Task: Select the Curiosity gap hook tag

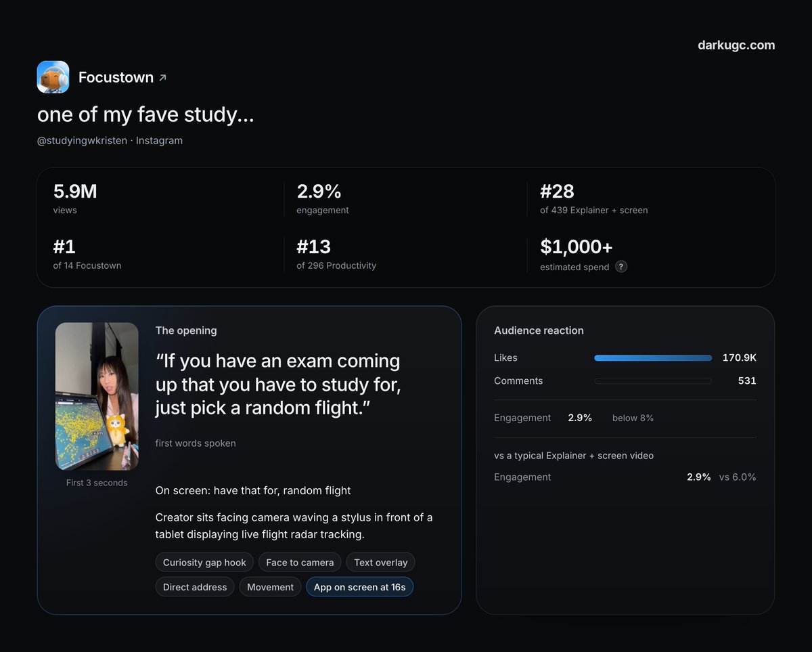Action: [x=204, y=562]
